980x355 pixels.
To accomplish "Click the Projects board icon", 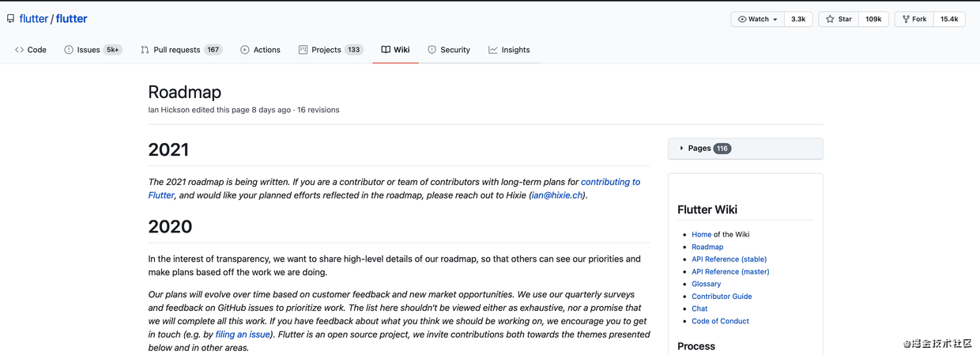I will [303, 50].
